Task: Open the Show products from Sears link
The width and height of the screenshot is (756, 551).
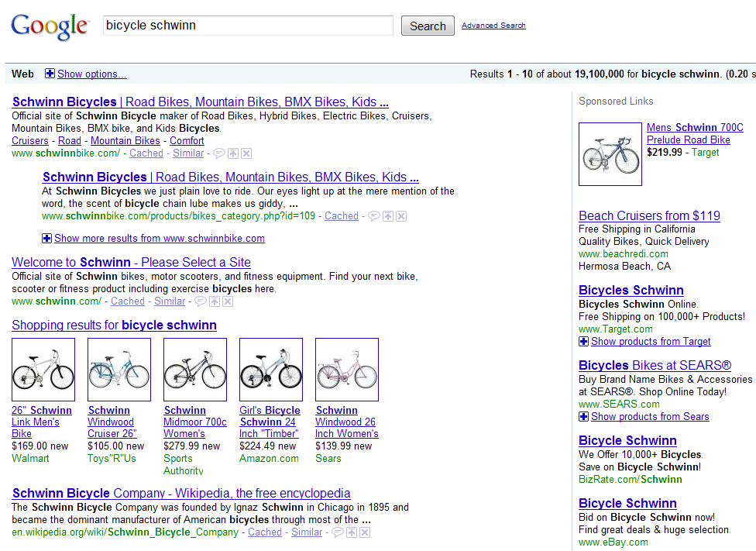Action: [x=651, y=416]
